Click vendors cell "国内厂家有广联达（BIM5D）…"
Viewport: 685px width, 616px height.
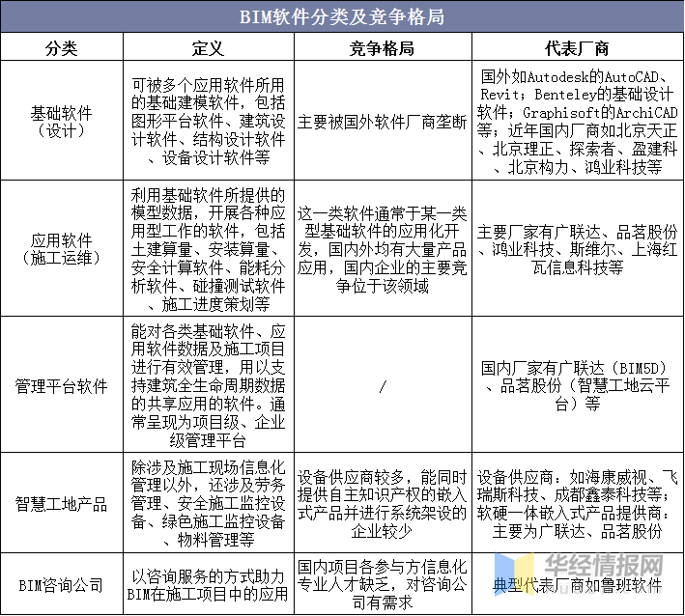[578, 386]
